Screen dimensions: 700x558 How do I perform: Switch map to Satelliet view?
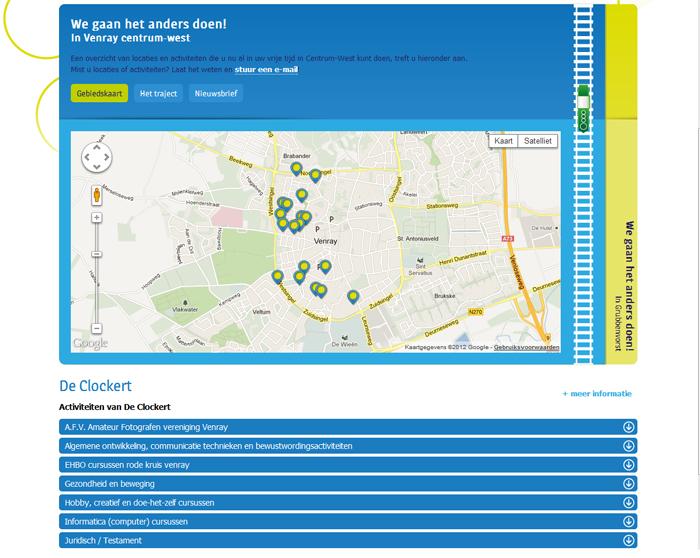538,142
